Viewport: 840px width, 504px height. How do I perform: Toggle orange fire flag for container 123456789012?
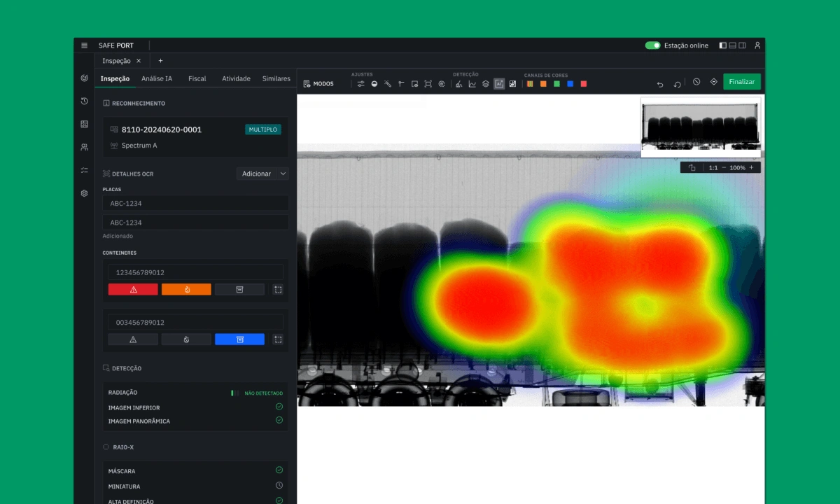pos(186,289)
